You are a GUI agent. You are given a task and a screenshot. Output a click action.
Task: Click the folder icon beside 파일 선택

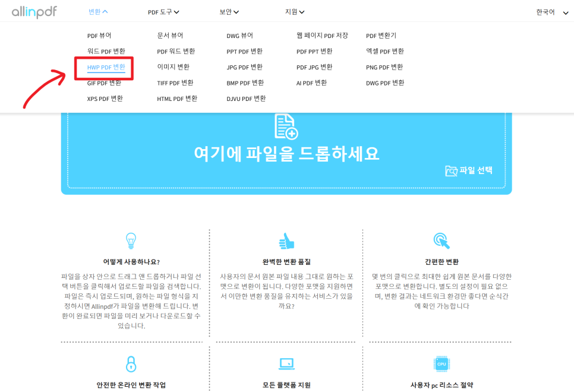tap(451, 171)
